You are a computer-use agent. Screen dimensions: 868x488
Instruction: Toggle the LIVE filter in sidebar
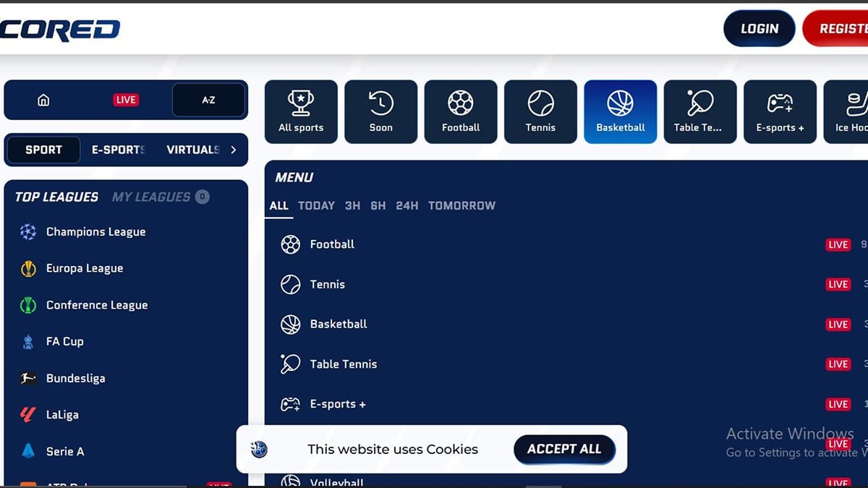point(125,100)
